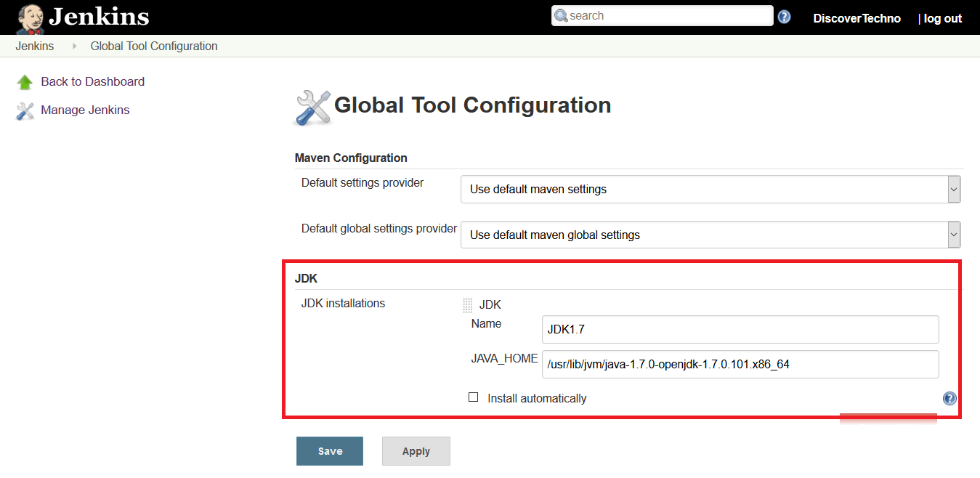This screenshot has width=980, height=478.
Task: Expand the maven settings selector chevron
Action: coord(953,189)
